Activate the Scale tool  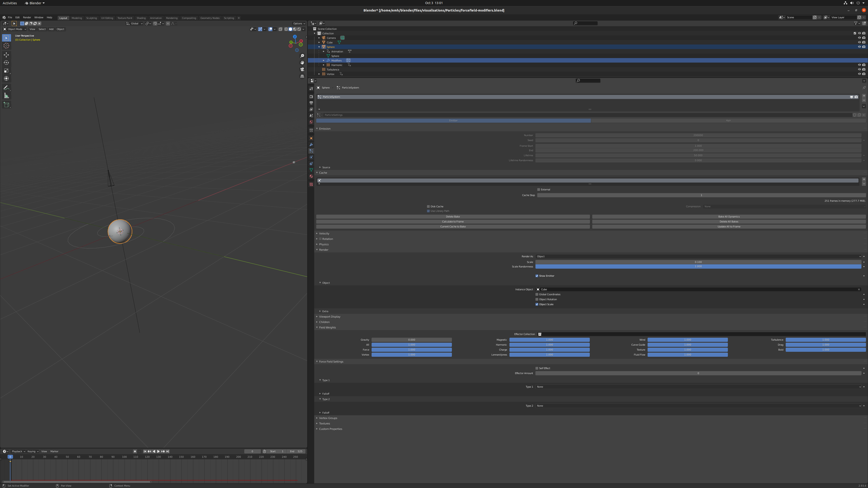(6, 70)
